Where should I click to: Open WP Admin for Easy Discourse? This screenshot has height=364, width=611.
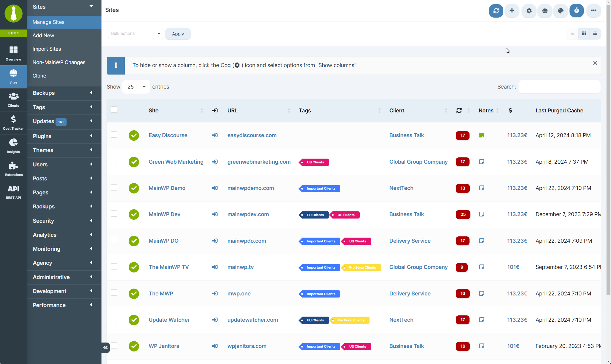tap(215, 135)
